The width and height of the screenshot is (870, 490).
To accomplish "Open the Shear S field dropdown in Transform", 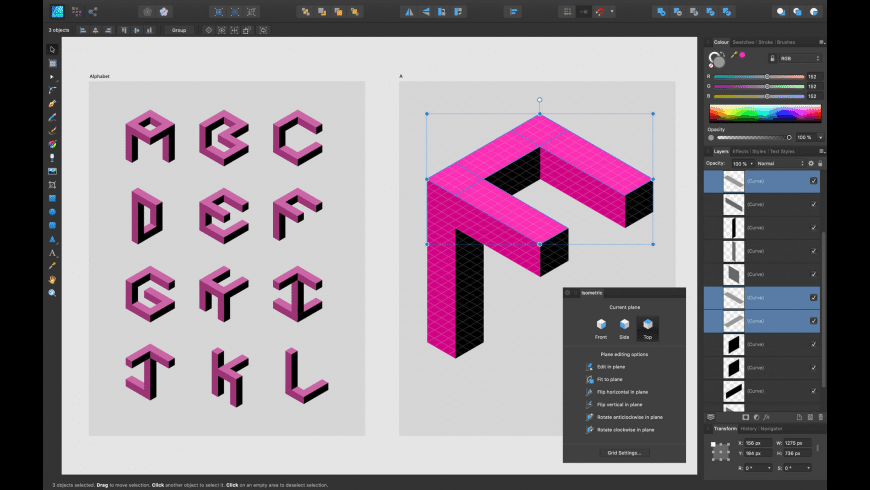I will tap(808, 468).
